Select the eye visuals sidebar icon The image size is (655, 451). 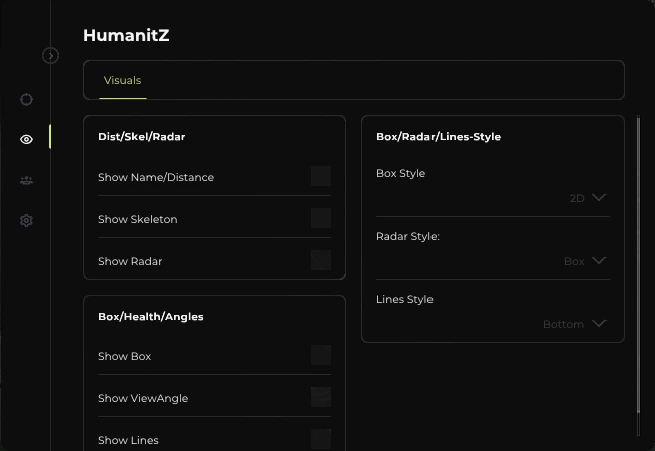click(26, 139)
